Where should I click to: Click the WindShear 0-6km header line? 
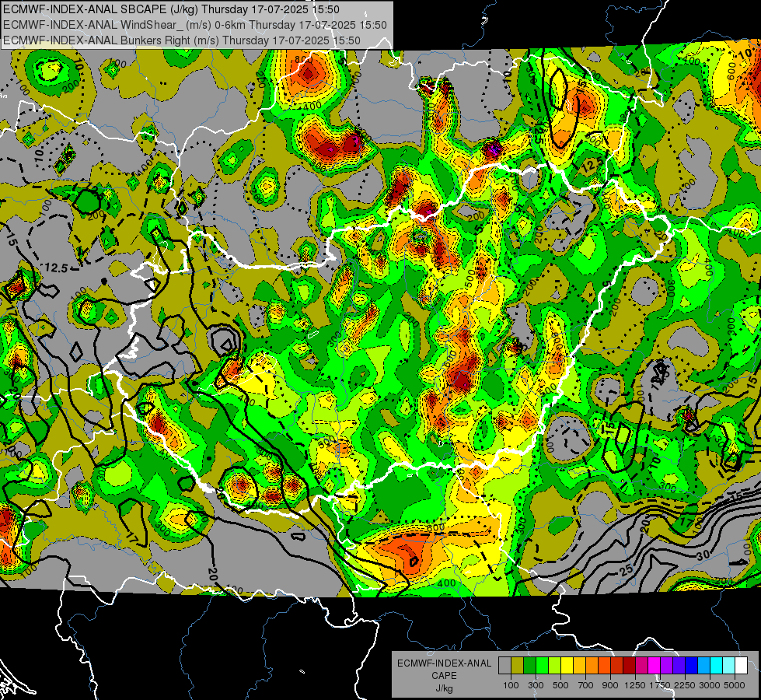click(194, 25)
